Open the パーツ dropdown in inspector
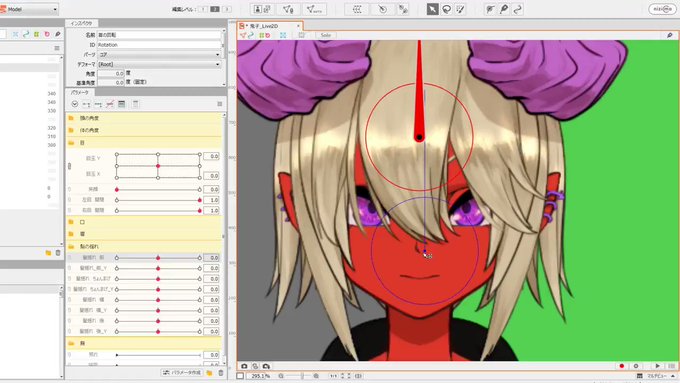Viewport: 680px width, 383px height. point(159,55)
